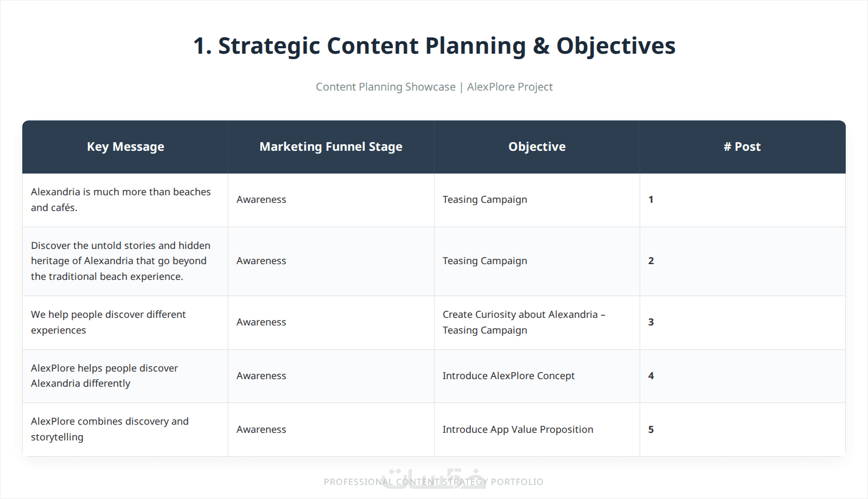Screen dimensions: 868x499
Task: Click the untold stories and hidden heritage cell
Action: tap(125, 261)
